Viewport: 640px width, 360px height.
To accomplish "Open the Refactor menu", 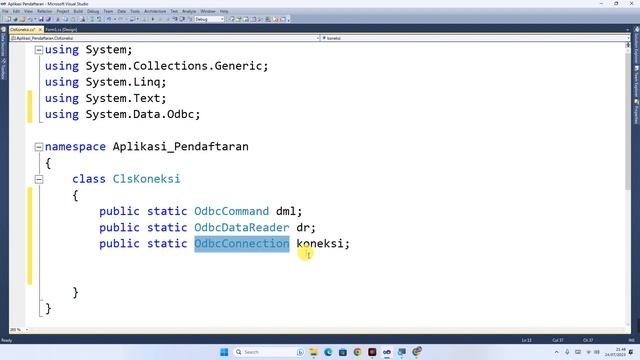I will (44, 11).
